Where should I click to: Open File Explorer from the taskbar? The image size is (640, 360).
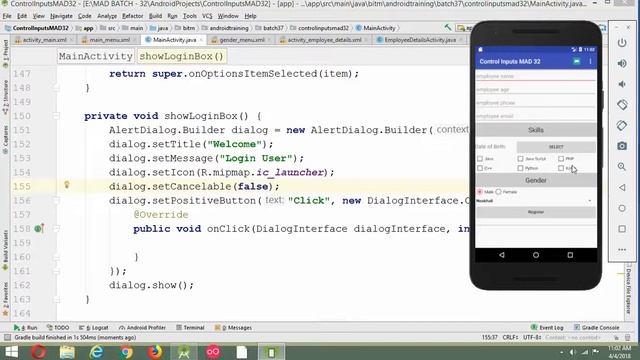point(67,352)
